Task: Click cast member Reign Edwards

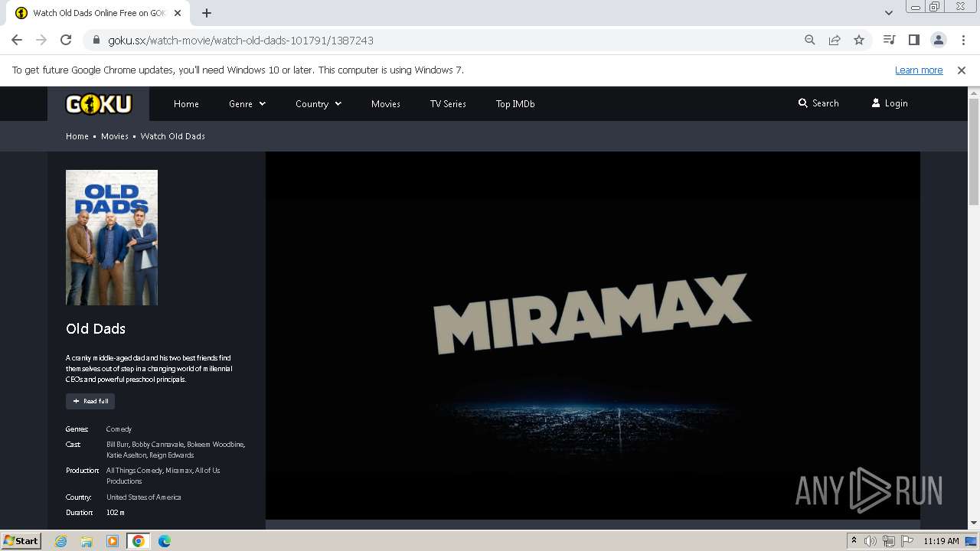Action: coord(171,455)
